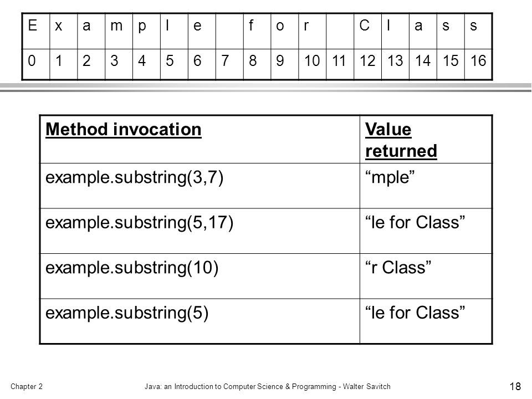Screen dimensions: 532x399
Task: Click the Walter Savitch footer citation text
Action: click(366, 386)
